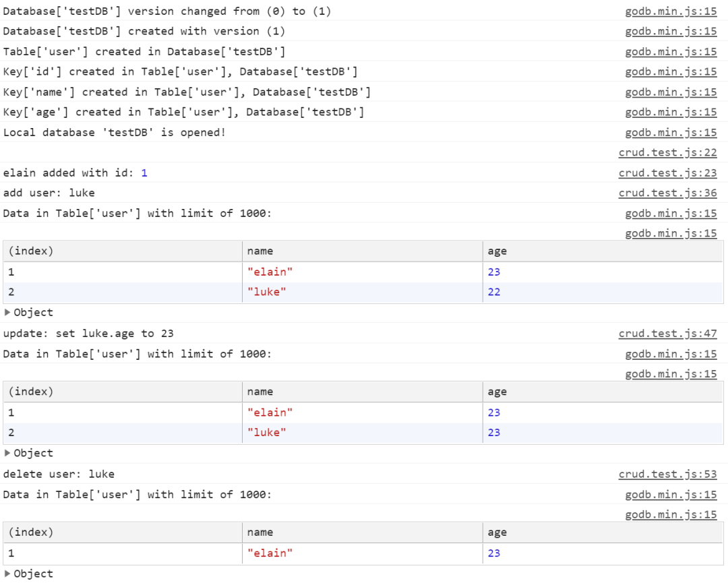Open the crud.test.js:22 source link
Viewport: 728px width, 583px height.
[x=667, y=153]
